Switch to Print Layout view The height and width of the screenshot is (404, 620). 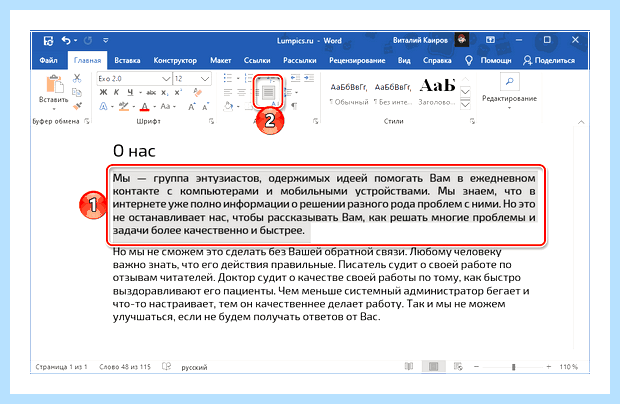(433, 366)
